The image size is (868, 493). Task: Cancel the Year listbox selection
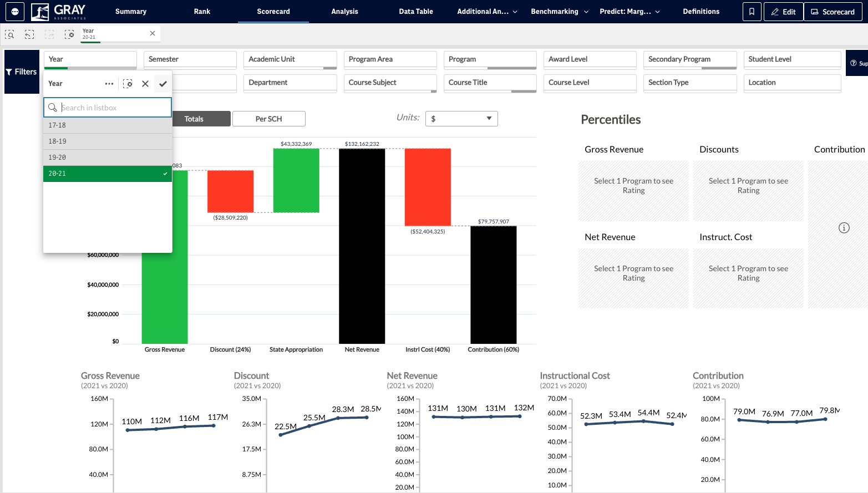click(145, 84)
